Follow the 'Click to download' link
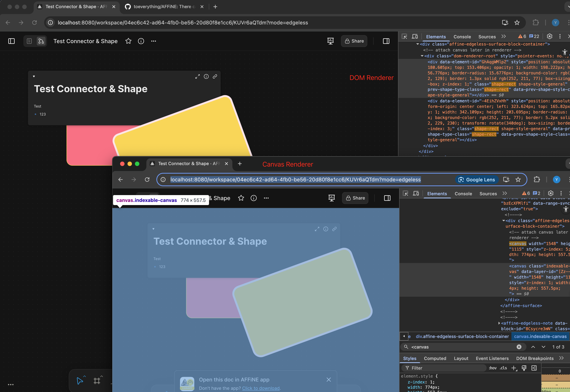This screenshot has height=392, width=570. (261, 388)
